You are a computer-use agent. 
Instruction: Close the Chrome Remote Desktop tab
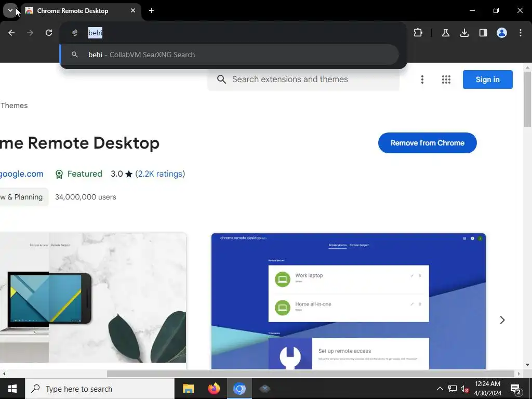[133, 10]
